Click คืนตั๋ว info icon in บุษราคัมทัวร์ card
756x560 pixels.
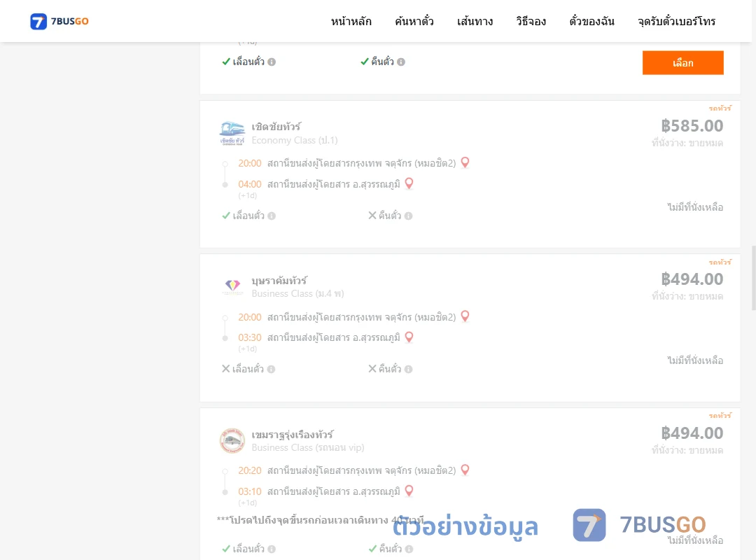(x=408, y=369)
